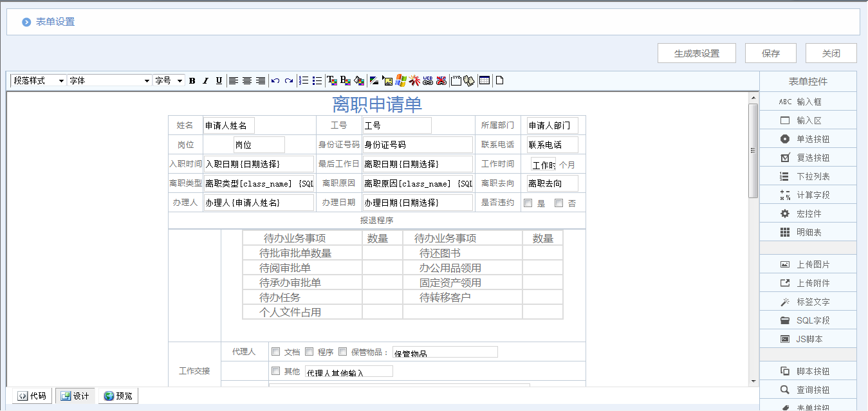Viewport: 868px width, 411px height.
Task: Add a 计算字段 from the control panel
Action: pyautogui.click(x=808, y=194)
